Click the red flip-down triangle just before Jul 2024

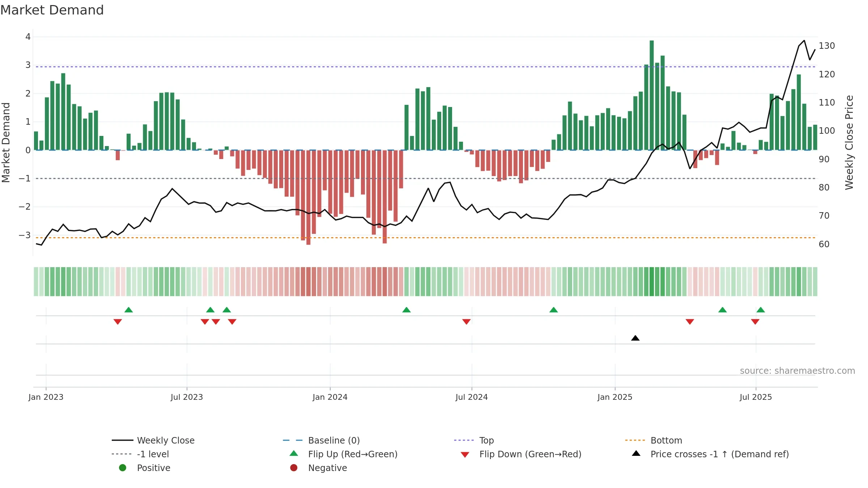pos(467,322)
